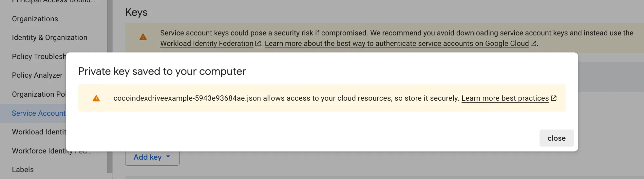Open Policy Analyzer in sidebar
The width and height of the screenshot is (644, 179).
[x=37, y=75]
